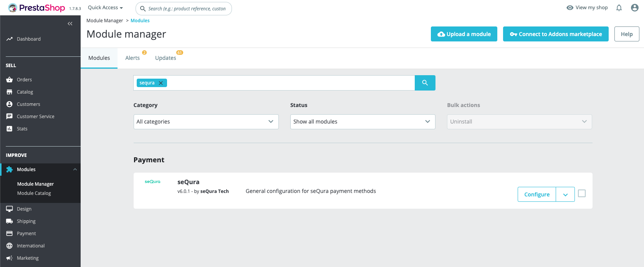
Task: Click the Customers person icon
Action: pos(10,104)
